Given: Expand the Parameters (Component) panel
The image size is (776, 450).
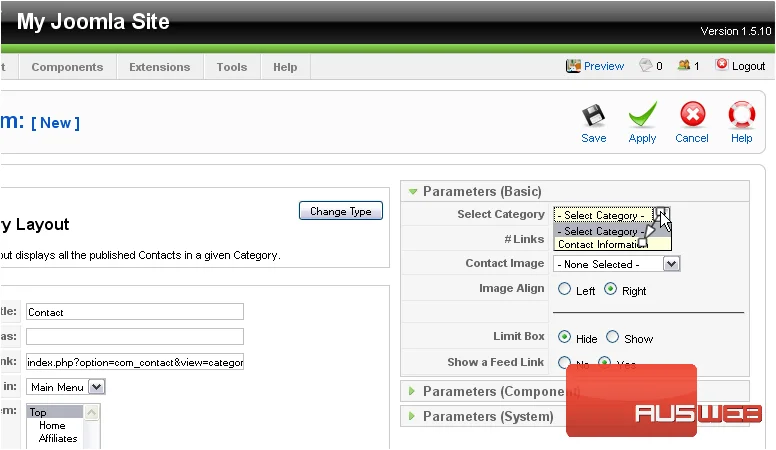Looking at the screenshot, I should click(575, 391).
